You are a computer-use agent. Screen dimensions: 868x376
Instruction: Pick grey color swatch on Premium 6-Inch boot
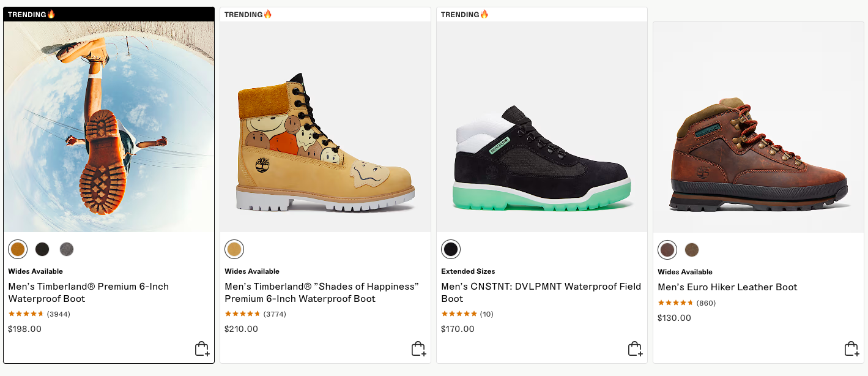[67, 249]
